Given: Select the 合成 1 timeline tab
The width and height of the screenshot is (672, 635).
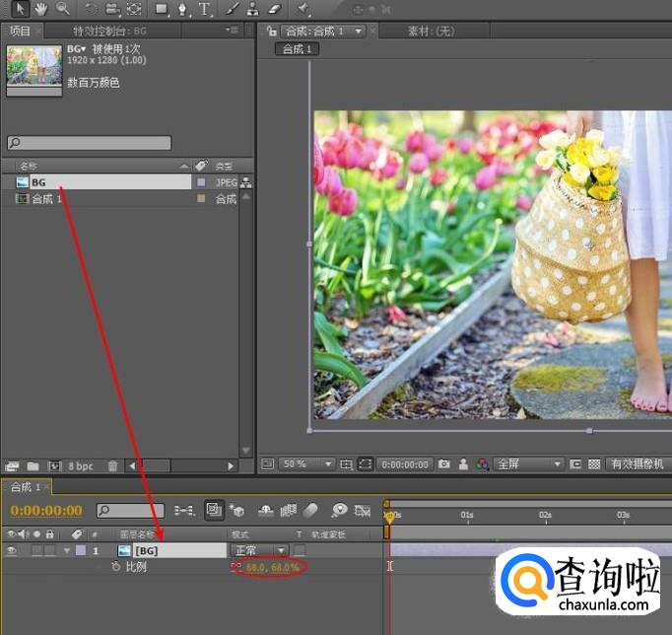Looking at the screenshot, I should pyautogui.click(x=26, y=487).
